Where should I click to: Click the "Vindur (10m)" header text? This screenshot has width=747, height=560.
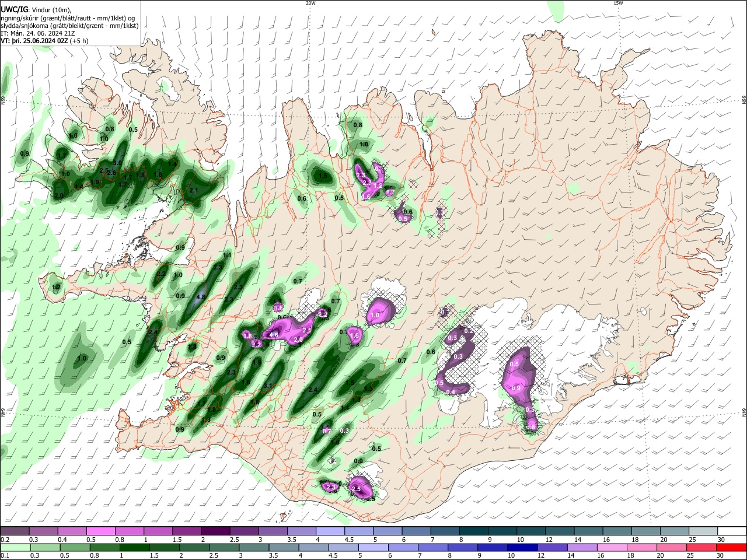coord(51,10)
